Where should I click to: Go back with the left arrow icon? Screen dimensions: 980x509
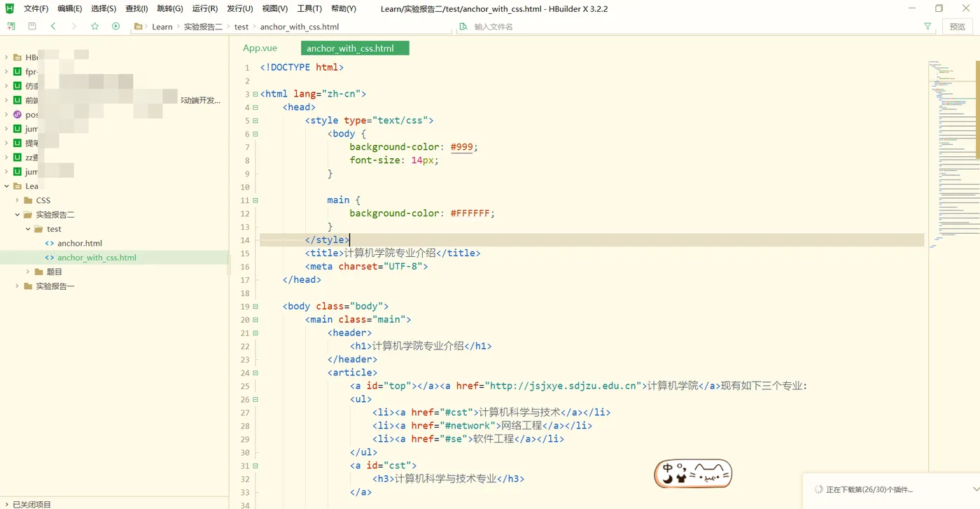click(53, 27)
